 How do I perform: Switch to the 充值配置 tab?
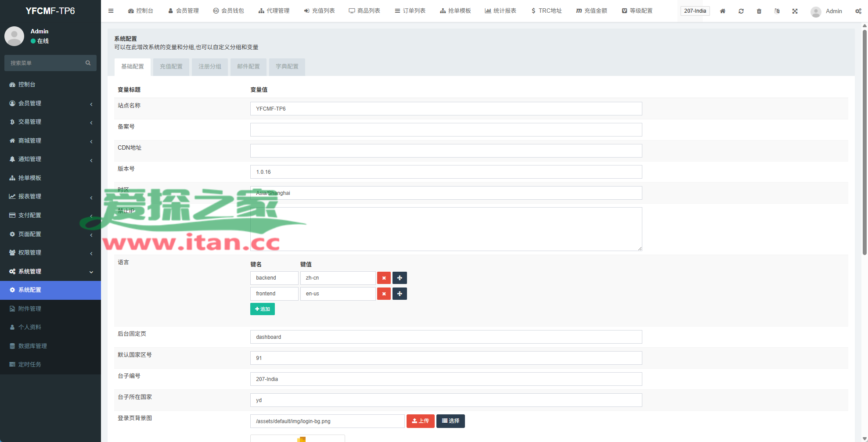pyautogui.click(x=171, y=67)
